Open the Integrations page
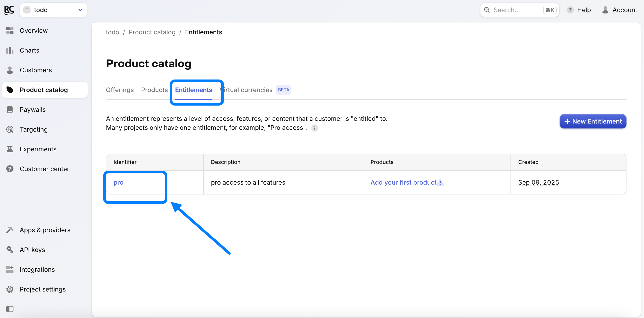Image resolution: width=644 pixels, height=318 pixels. (x=37, y=269)
